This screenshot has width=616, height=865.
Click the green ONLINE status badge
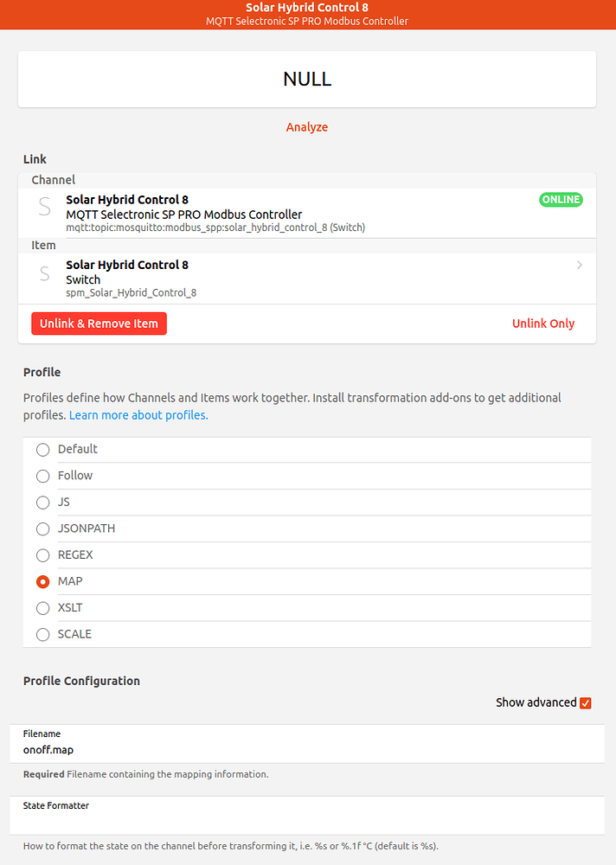coord(561,199)
